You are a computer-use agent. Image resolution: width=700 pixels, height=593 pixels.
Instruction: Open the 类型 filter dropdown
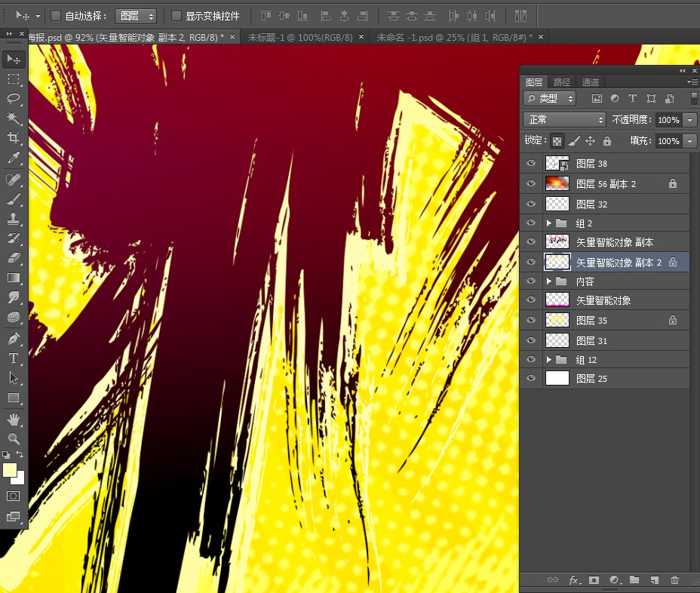(x=550, y=99)
